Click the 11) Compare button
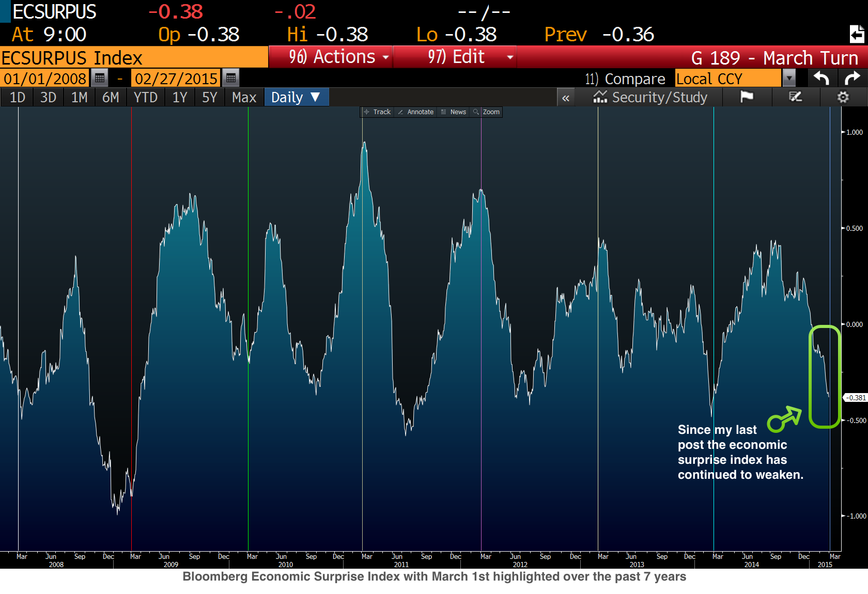868x594 pixels. pyautogui.click(x=625, y=79)
